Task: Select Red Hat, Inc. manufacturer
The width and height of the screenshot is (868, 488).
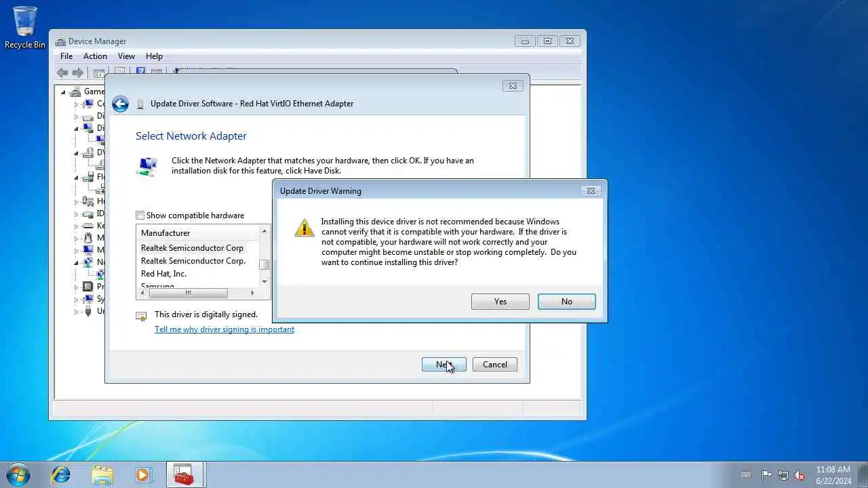Action: coord(163,274)
